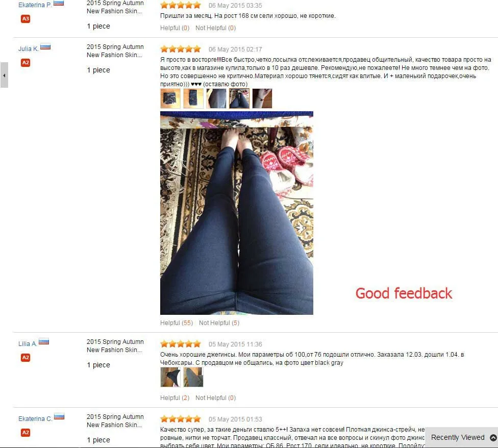Click the A3 badge under Ekaterina P.
498x448 pixels.
[x=26, y=19]
